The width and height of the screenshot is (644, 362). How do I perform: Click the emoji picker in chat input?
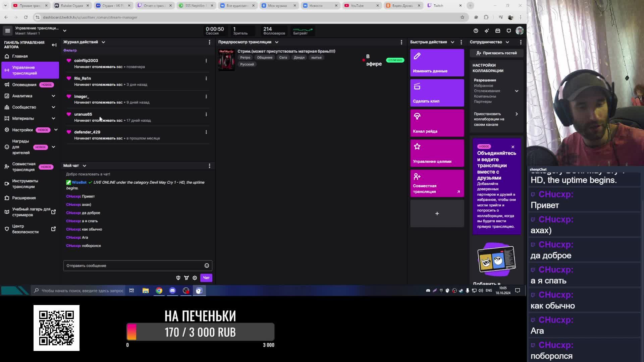[207, 265]
